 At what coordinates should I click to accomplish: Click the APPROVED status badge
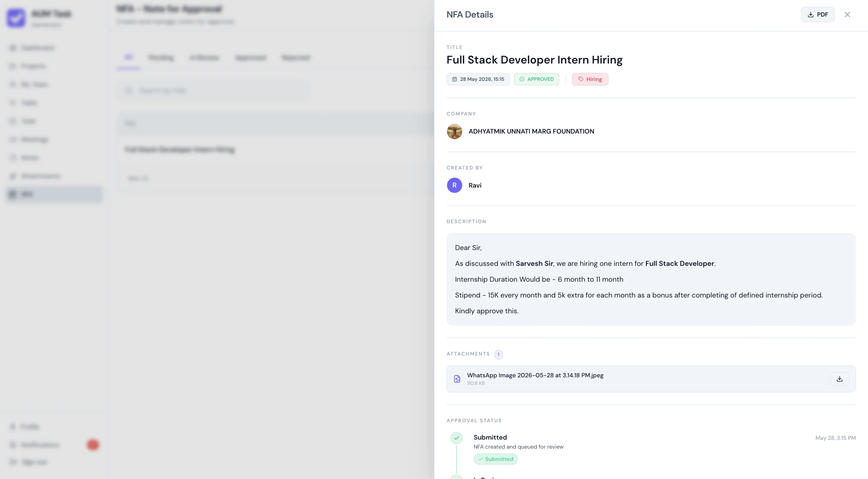pyautogui.click(x=536, y=79)
